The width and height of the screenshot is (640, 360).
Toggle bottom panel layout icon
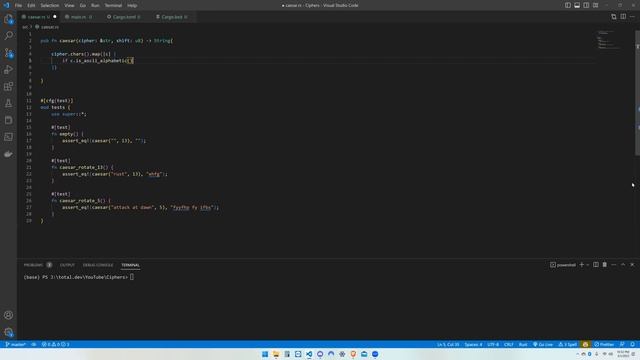(x=577, y=5)
